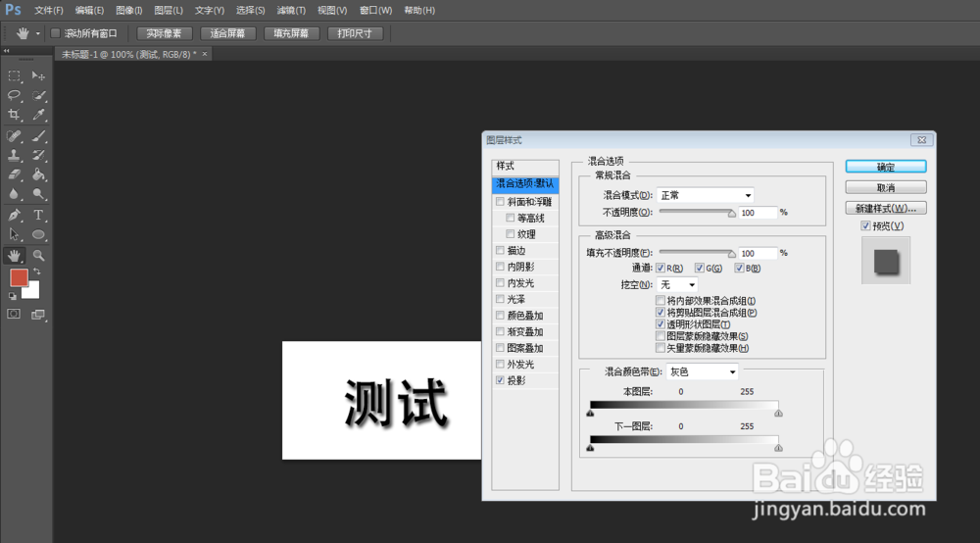Click the 适合屏幕 button
The height and width of the screenshot is (543, 980).
point(227,33)
